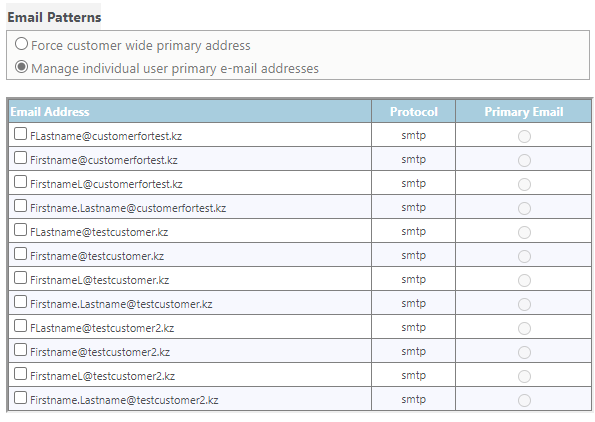595x422 pixels.
Task: Check Firstname.Lastname@testcustomer2.kz checkbox
Action: click(20, 398)
